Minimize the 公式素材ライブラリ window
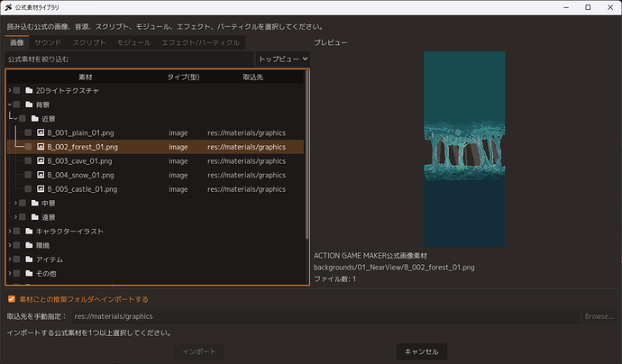Screen dimensions: 622x364 (x=566, y=7)
